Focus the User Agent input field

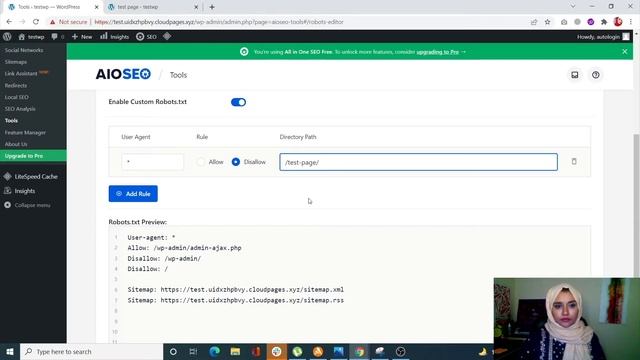[x=152, y=162]
